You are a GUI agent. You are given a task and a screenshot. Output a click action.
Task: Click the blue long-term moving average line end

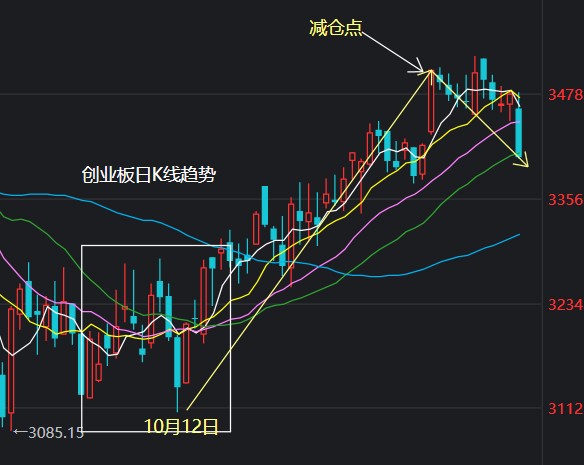tap(517, 235)
